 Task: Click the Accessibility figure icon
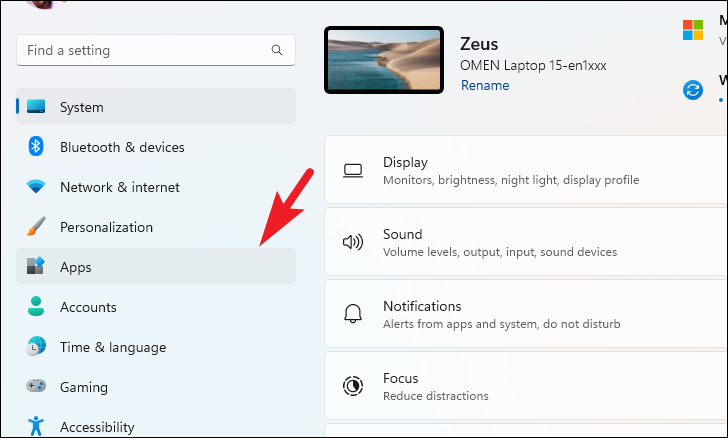click(36, 426)
